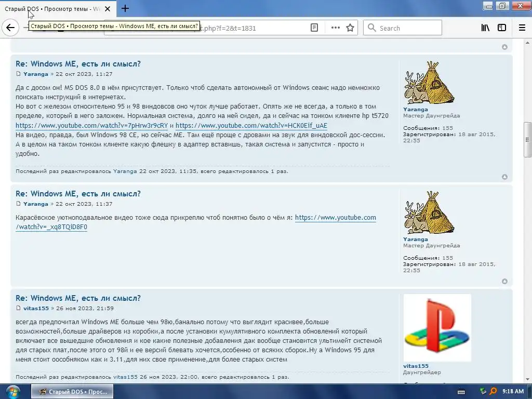Open Yaranga profile name under second avatar
532x399 pixels.
415,240
